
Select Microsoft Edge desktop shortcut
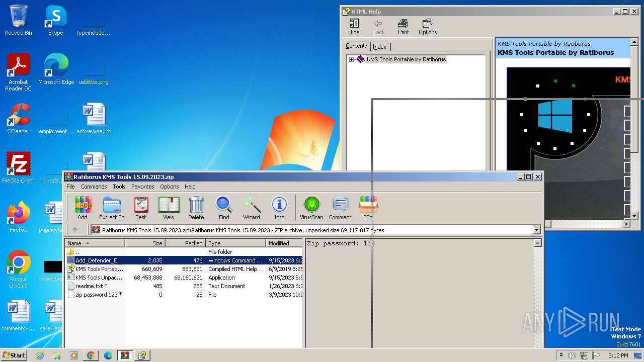point(56,69)
